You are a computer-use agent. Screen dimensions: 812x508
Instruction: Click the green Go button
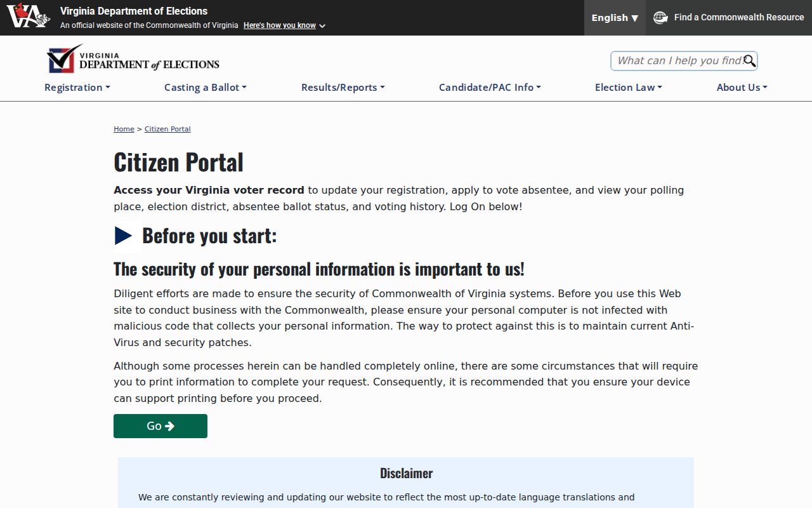coord(160,426)
